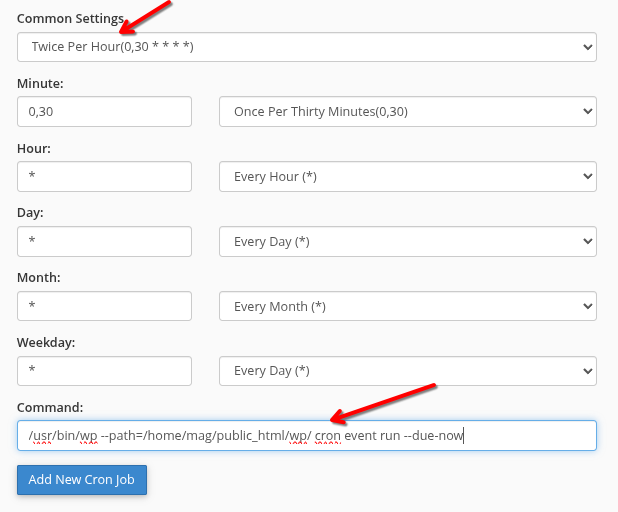Click the Minute text input field

coord(104,112)
